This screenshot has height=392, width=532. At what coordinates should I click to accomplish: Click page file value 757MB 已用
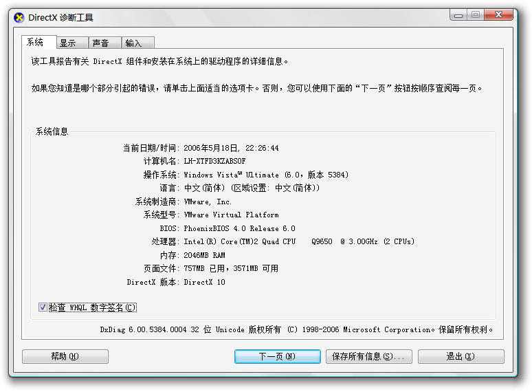pos(231,268)
